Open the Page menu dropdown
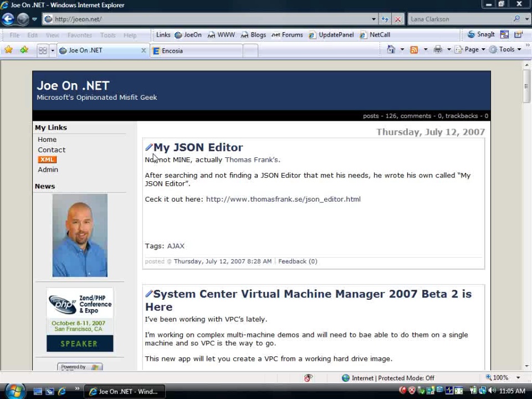This screenshot has height=399, width=532. point(470,49)
